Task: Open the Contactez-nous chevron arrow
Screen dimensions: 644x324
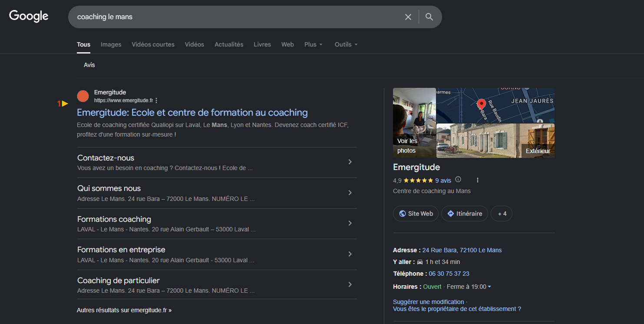Action: coord(350,162)
